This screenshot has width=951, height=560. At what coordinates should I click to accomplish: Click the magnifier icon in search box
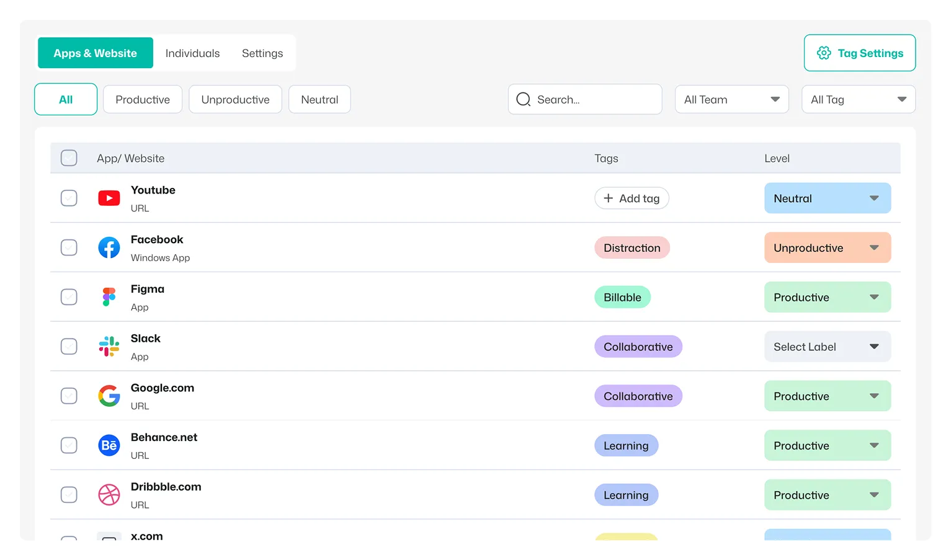tap(524, 99)
